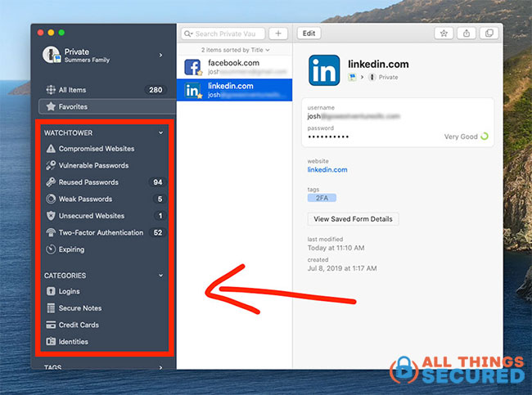532x395 pixels.
Task: Click the password strength indicator circle
Action: [x=485, y=137]
